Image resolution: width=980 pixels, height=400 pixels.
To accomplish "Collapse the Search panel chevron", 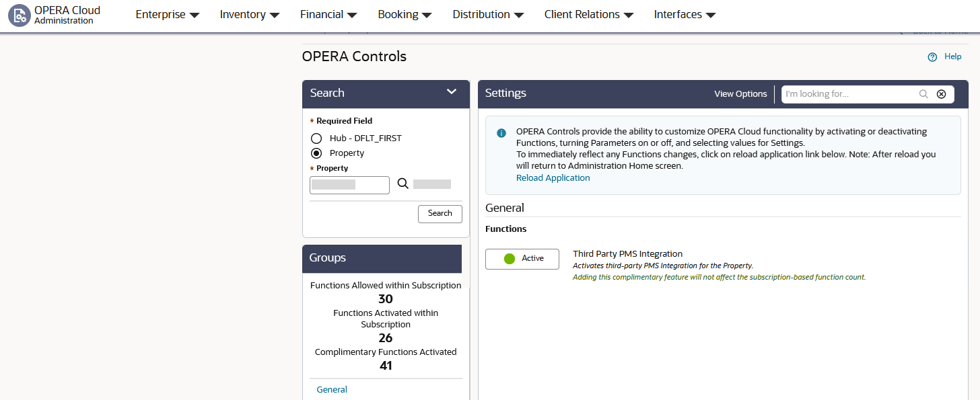I will [x=452, y=92].
